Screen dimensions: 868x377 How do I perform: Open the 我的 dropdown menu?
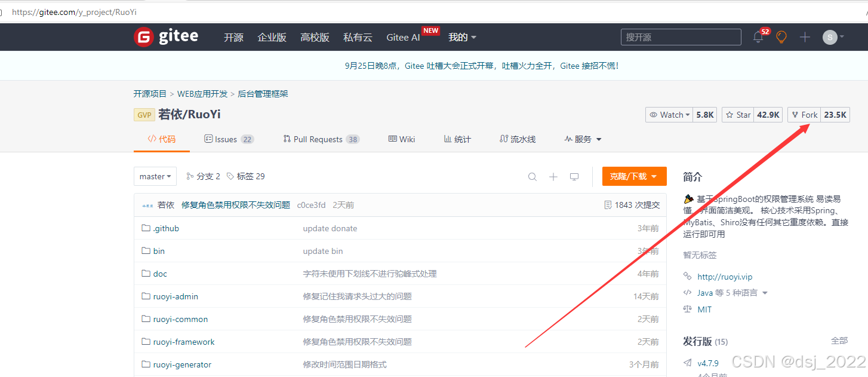click(462, 37)
